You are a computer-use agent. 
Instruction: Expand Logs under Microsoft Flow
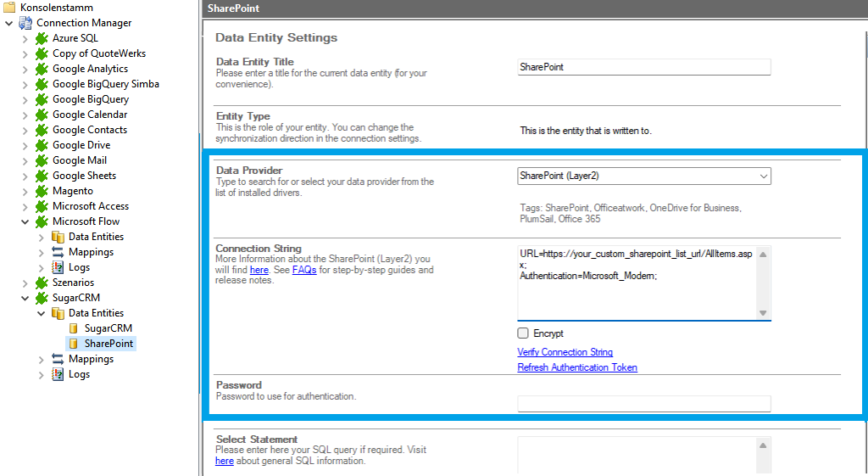(41, 267)
